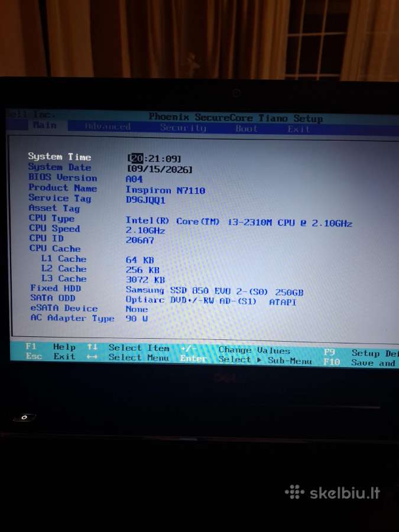The height and width of the screenshot is (532, 399).
Task: Click the CPU Cache label
Action: point(55,248)
